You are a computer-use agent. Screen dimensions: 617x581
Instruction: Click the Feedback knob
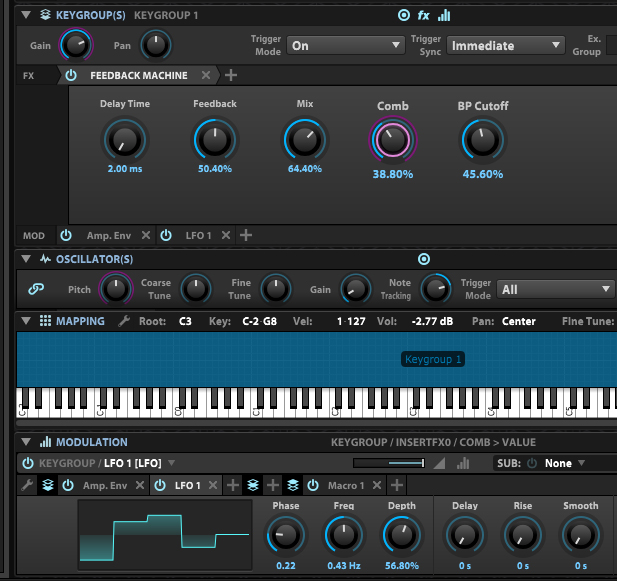(215, 140)
